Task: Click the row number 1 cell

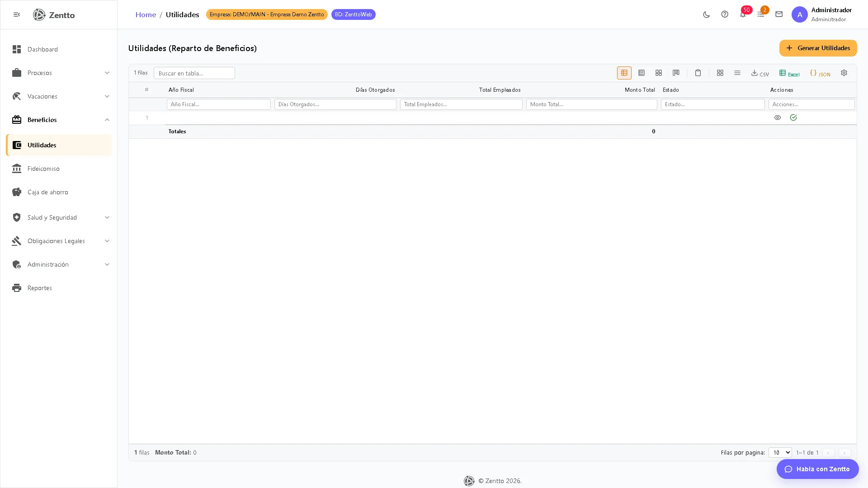Action: (147, 118)
